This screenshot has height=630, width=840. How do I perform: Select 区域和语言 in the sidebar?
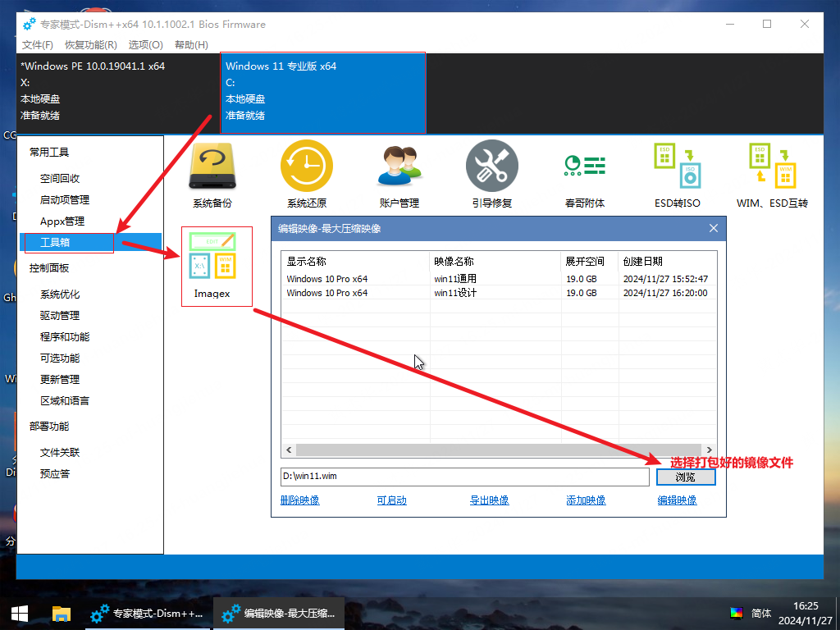point(64,400)
